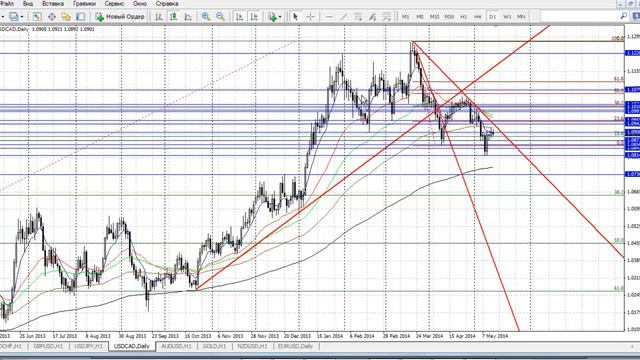This screenshot has width=640, height=360.
Task: Click the 30 Aug 2013 date label
Action: point(133,336)
